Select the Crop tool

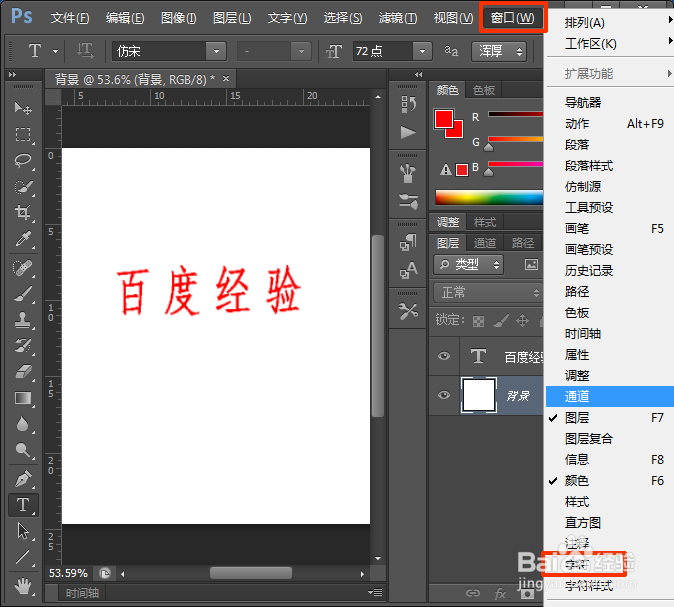tap(23, 212)
